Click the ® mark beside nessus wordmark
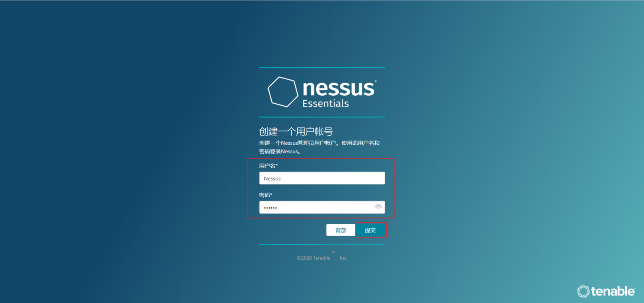 click(375, 81)
